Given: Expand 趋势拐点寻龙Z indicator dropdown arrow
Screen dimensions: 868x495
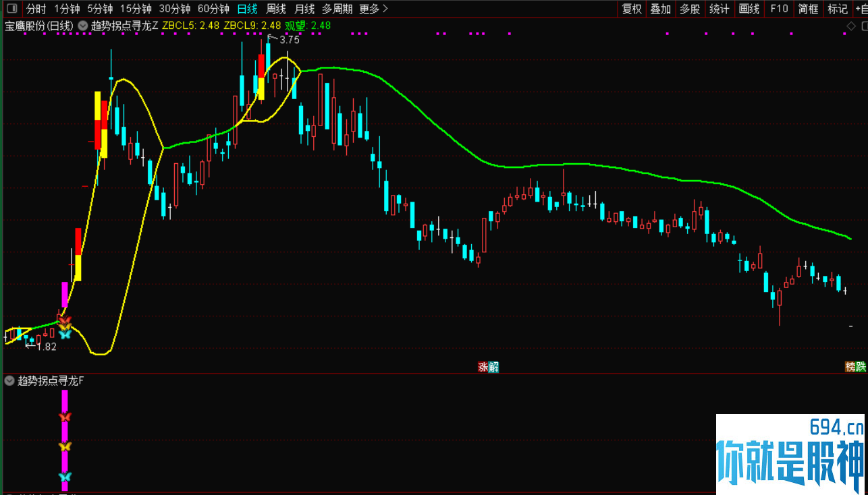Looking at the screenshot, I should (82, 26).
